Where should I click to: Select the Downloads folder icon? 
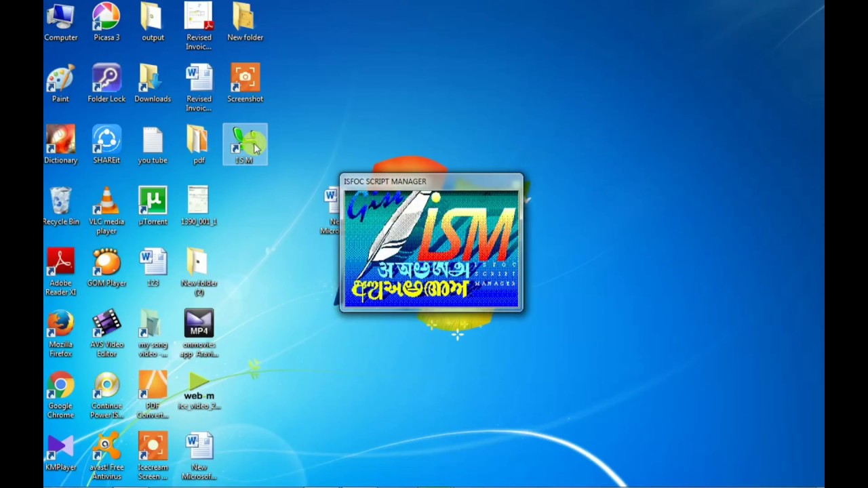[153, 83]
